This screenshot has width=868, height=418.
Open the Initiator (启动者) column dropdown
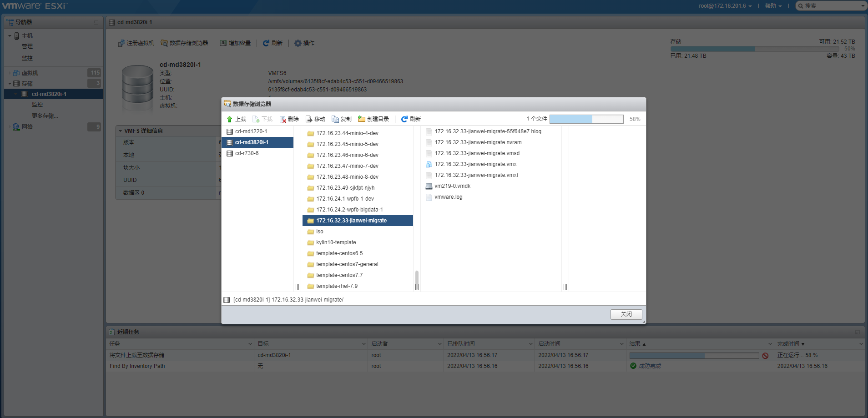tap(439, 344)
